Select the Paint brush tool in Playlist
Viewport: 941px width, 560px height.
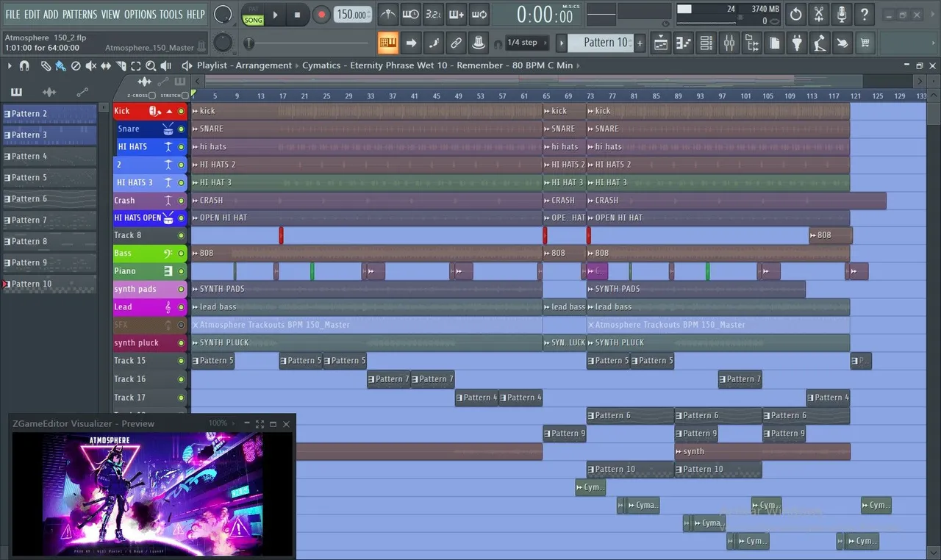point(60,65)
